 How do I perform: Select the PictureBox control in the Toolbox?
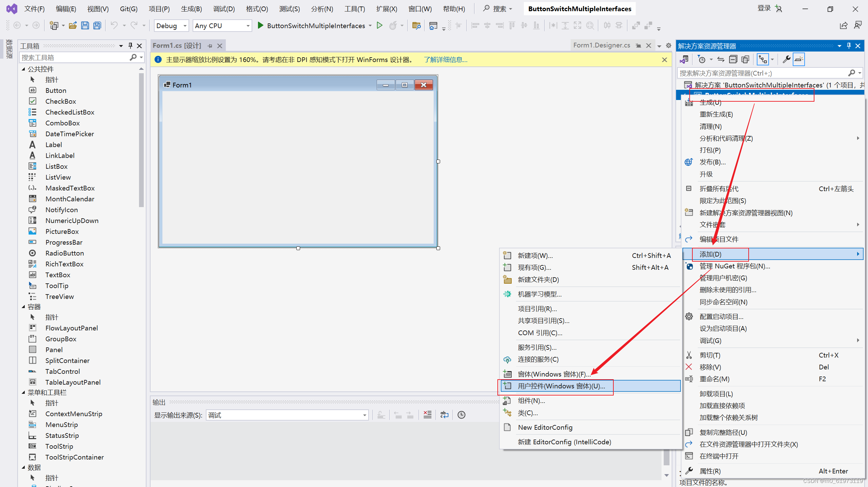pyautogui.click(x=62, y=231)
